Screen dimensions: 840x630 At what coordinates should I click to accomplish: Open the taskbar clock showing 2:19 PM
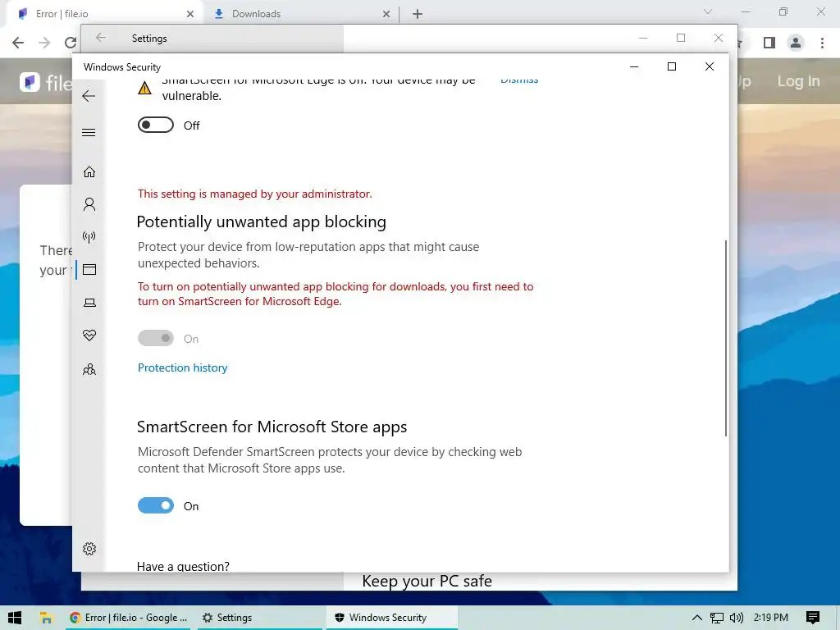[x=771, y=618]
